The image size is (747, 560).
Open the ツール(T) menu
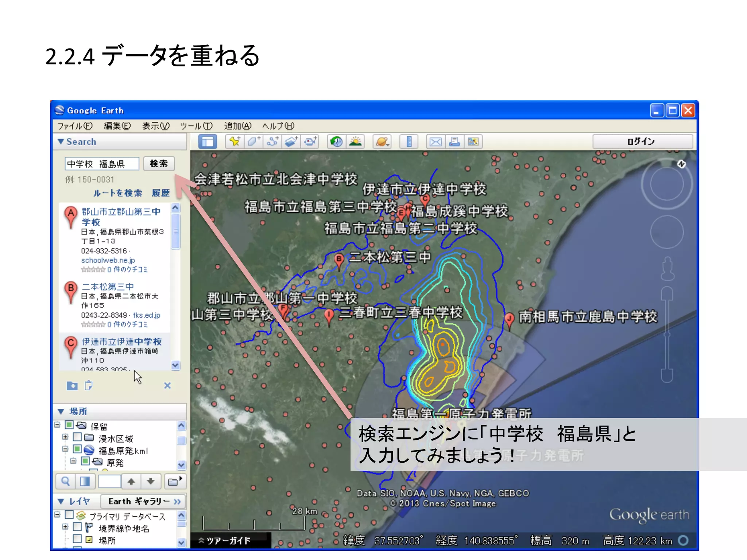tap(197, 126)
